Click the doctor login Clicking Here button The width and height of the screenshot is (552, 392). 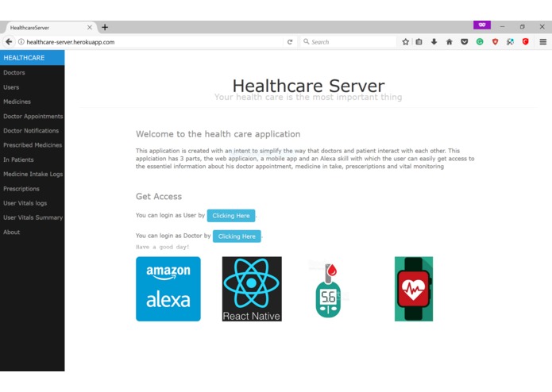coord(237,236)
